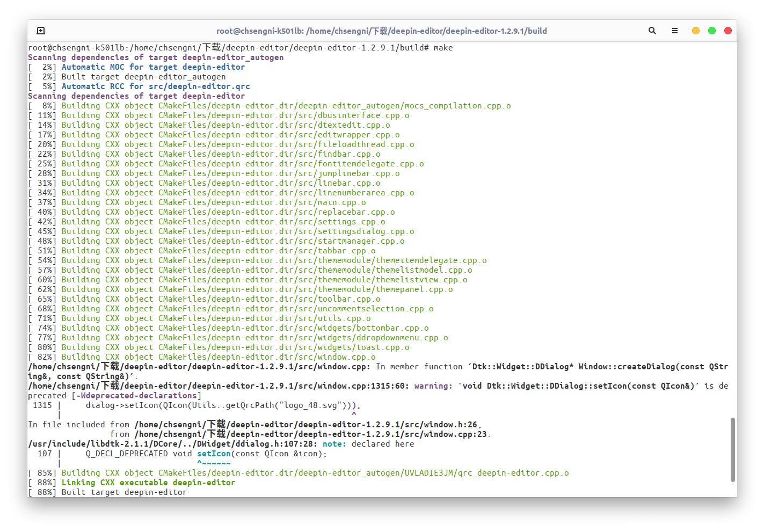Viewport: 764px width, 532px height.
Task: Select the "src/main.cpp.o" build line
Action: 197,202
